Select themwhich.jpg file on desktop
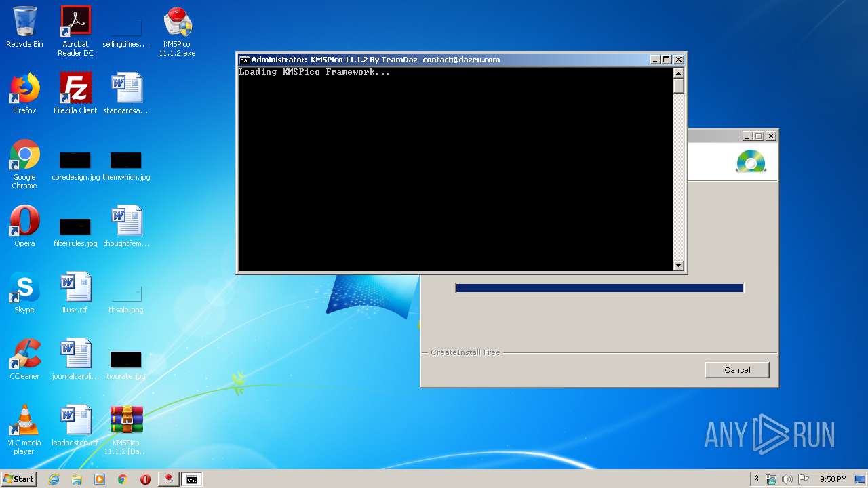This screenshot has width=868, height=488. 126,166
